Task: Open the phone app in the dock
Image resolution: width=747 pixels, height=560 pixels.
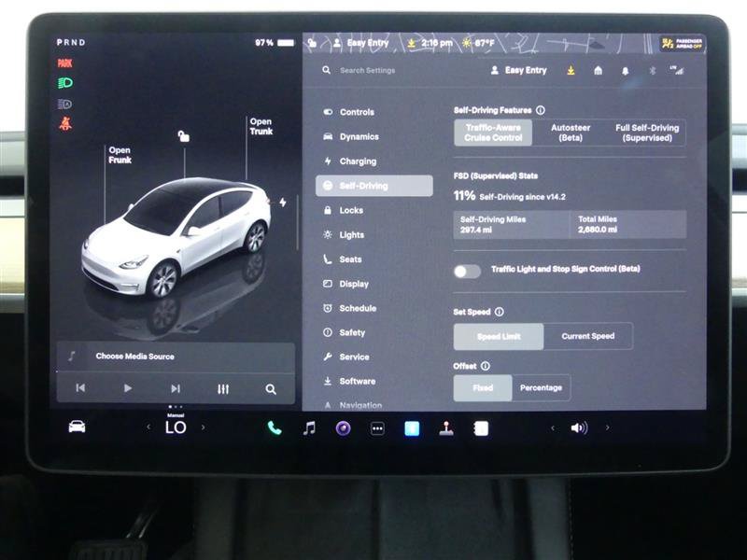Action: click(275, 428)
